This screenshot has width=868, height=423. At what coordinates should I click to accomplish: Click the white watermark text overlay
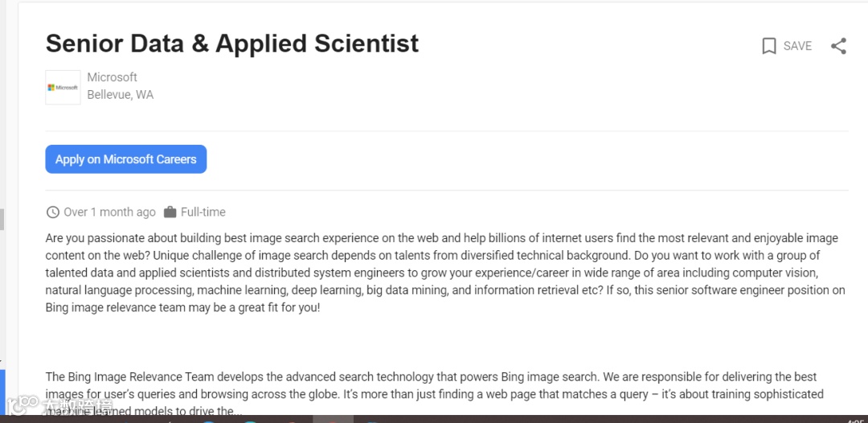(x=76, y=405)
